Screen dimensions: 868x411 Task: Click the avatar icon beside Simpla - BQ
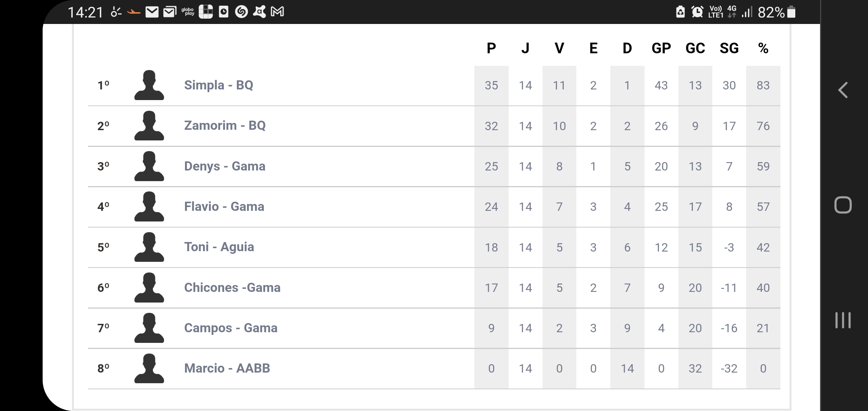149,85
